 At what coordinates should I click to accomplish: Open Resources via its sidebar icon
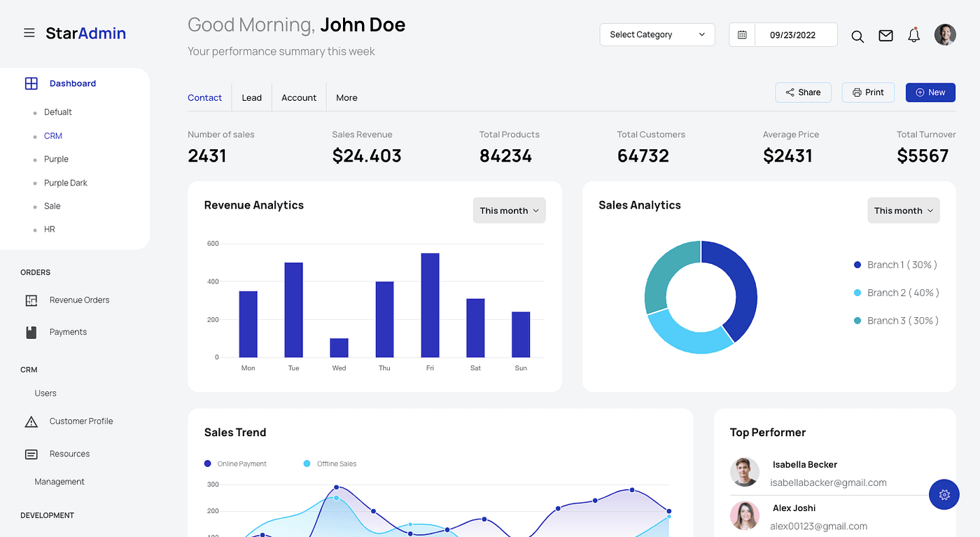click(x=31, y=454)
